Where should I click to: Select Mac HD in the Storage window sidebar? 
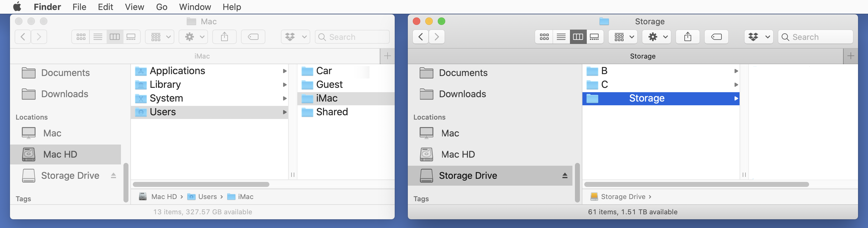(x=458, y=154)
